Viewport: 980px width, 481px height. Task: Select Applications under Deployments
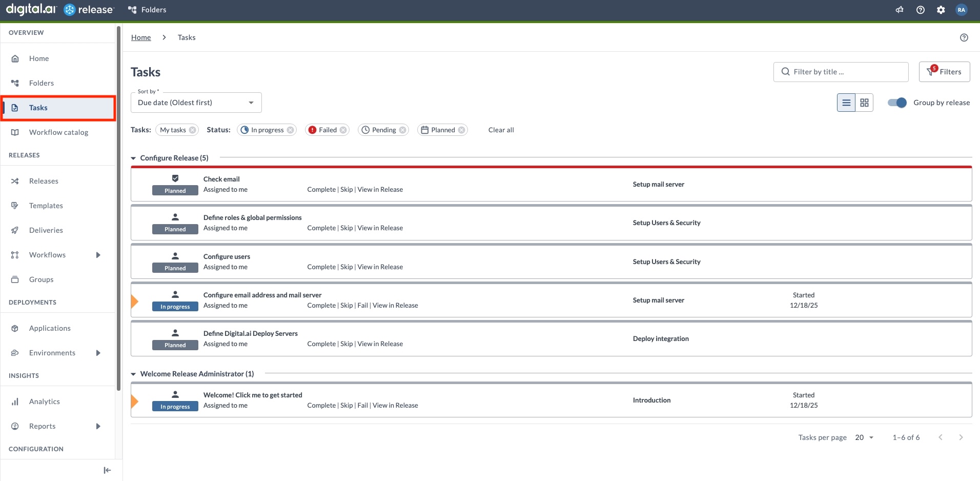tap(50, 328)
